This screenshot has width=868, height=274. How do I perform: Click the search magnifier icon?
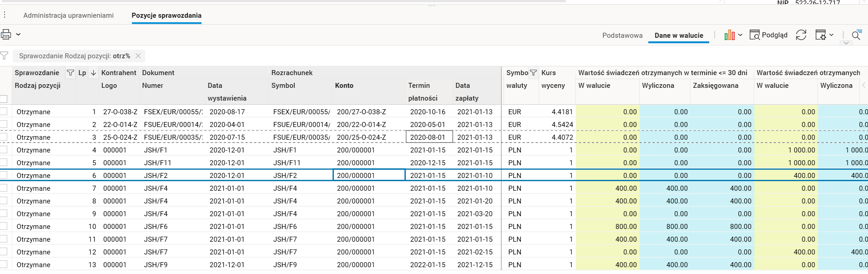point(856,35)
